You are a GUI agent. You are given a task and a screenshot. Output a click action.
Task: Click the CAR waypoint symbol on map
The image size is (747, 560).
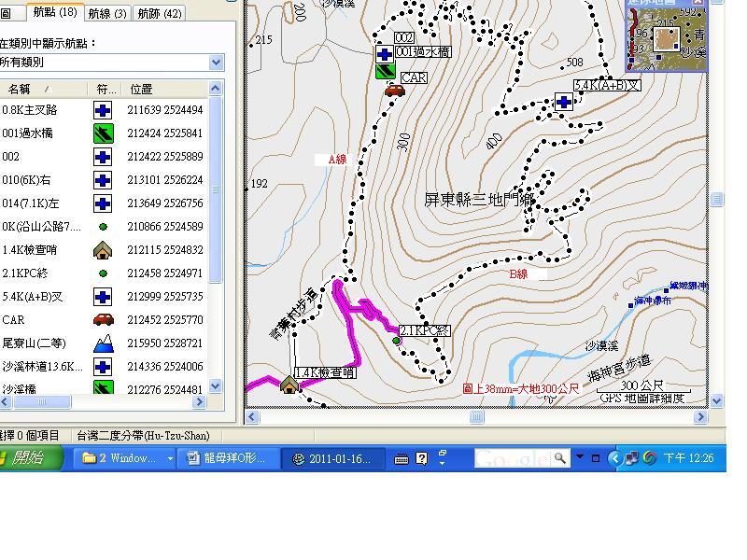click(x=395, y=90)
